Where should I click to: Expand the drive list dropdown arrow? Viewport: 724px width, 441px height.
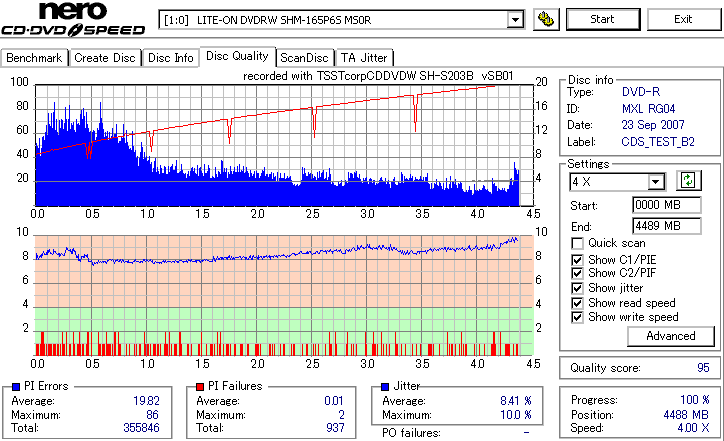[x=515, y=20]
